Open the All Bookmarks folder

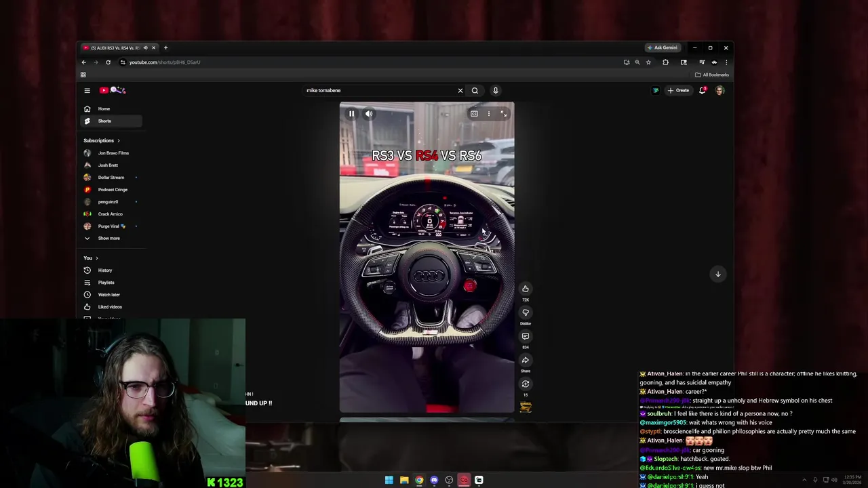[x=712, y=75]
